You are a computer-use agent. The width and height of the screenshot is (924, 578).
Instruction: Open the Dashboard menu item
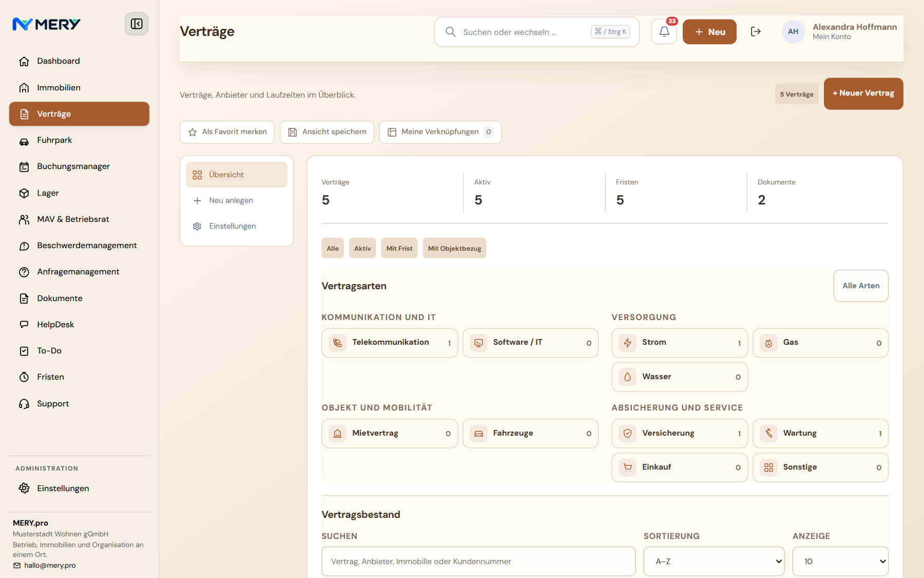(79, 61)
